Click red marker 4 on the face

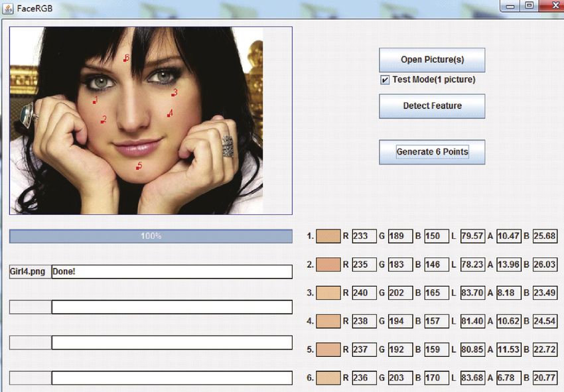[x=170, y=113]
